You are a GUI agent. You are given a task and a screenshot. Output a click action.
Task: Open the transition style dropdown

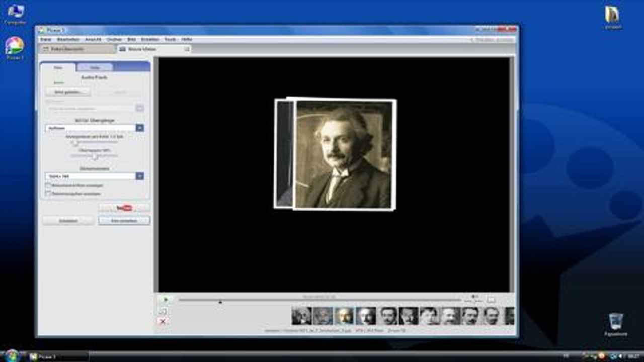[95, 128]
